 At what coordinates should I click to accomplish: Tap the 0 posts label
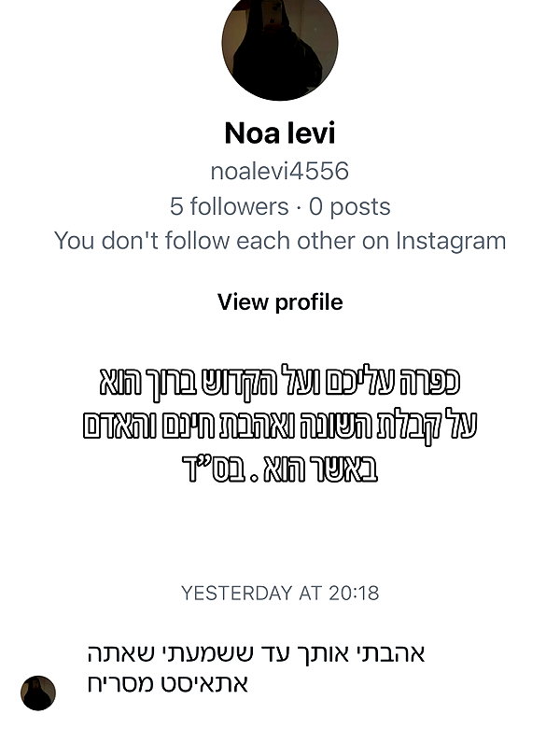[x=350, y=206]
